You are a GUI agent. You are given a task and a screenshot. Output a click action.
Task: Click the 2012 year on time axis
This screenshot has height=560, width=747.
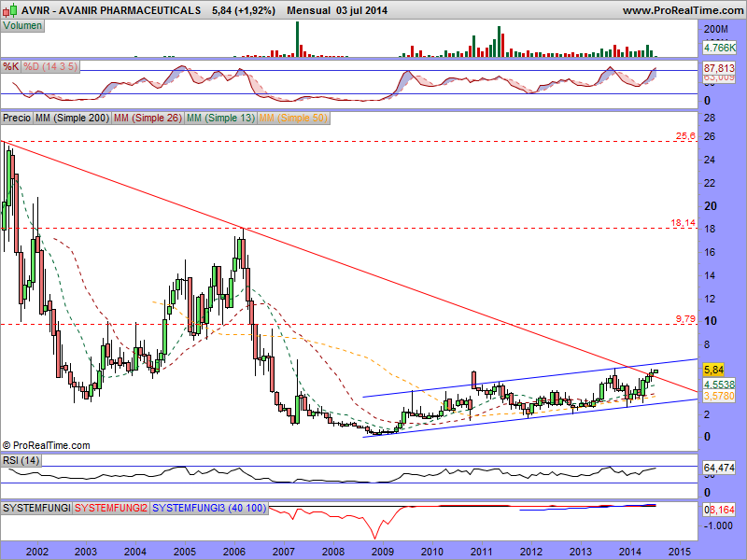(x=531, y=552)
